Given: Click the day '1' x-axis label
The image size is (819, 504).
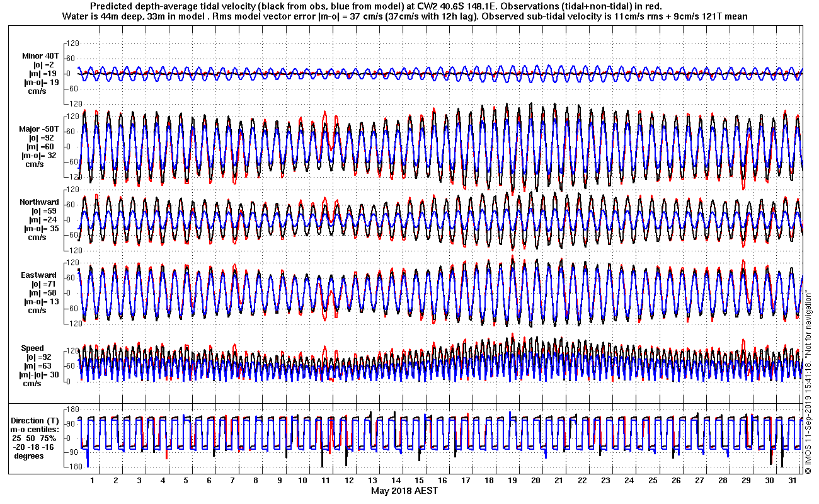Looking at the screenshot, I should click(93, 481).
